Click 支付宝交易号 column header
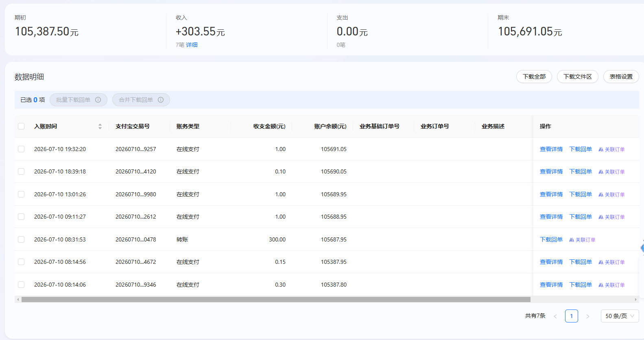 click(133, 126)
